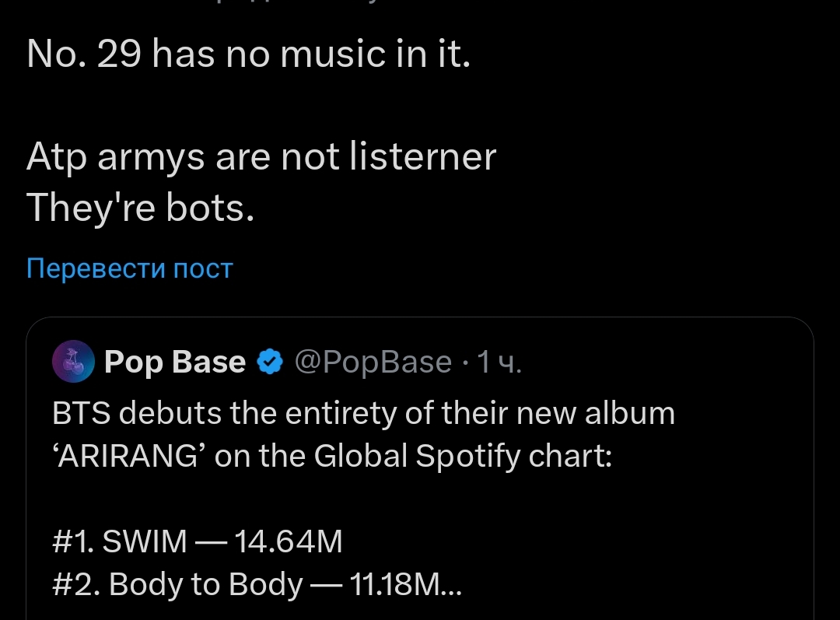Tap the 'Перевести пост' translate link
840x620 pixels.
click(x=129, y=268)
